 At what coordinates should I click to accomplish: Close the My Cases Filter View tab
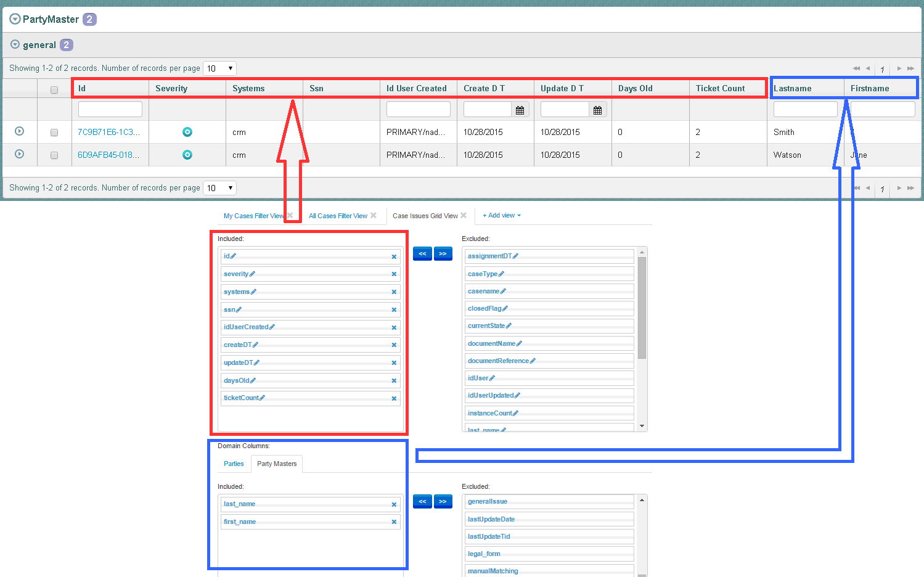(290, 215)
